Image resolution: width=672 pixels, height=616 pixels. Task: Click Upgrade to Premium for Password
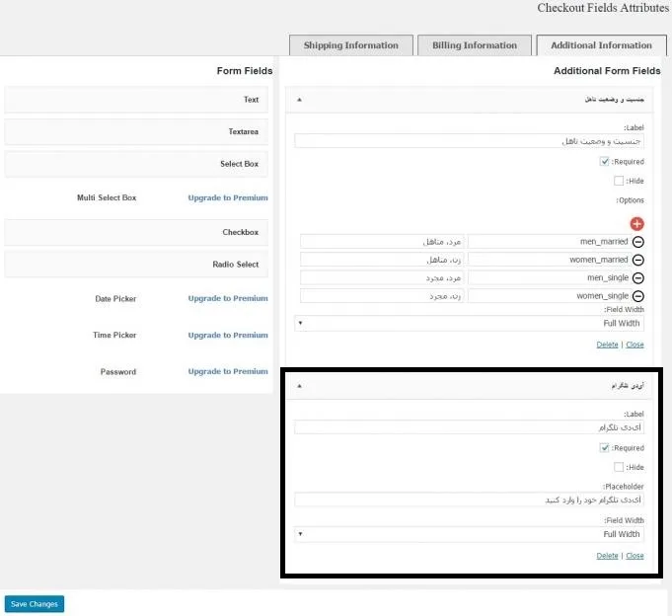point(228,371)
